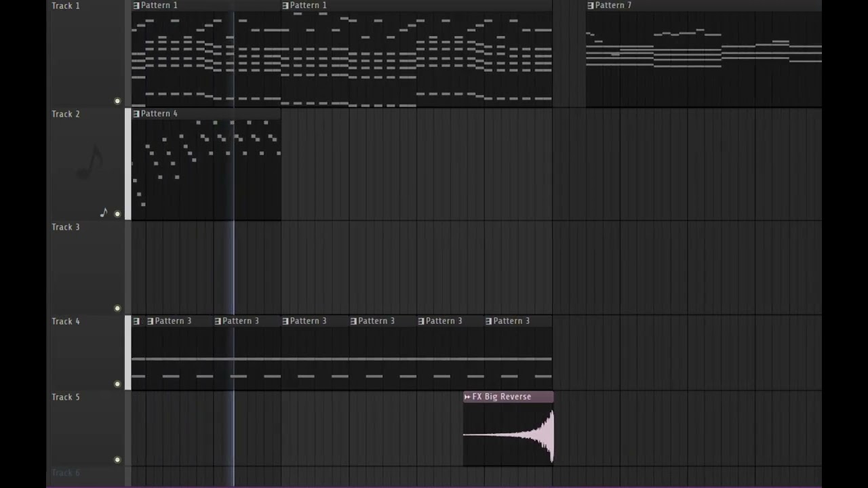The image size is (868, 488).
Task: Disable Track 5 using its mute dot
Action: tap(117, 460)
